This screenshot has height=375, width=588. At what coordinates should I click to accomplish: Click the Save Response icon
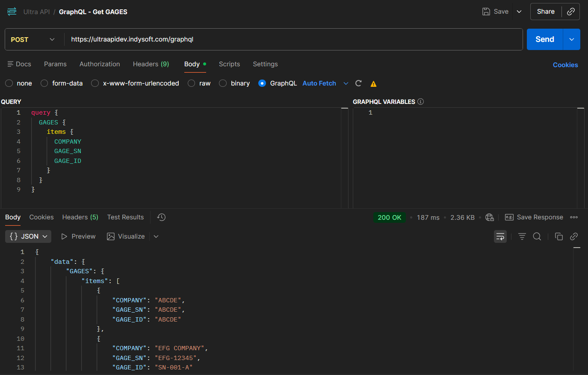pos(509,217)
